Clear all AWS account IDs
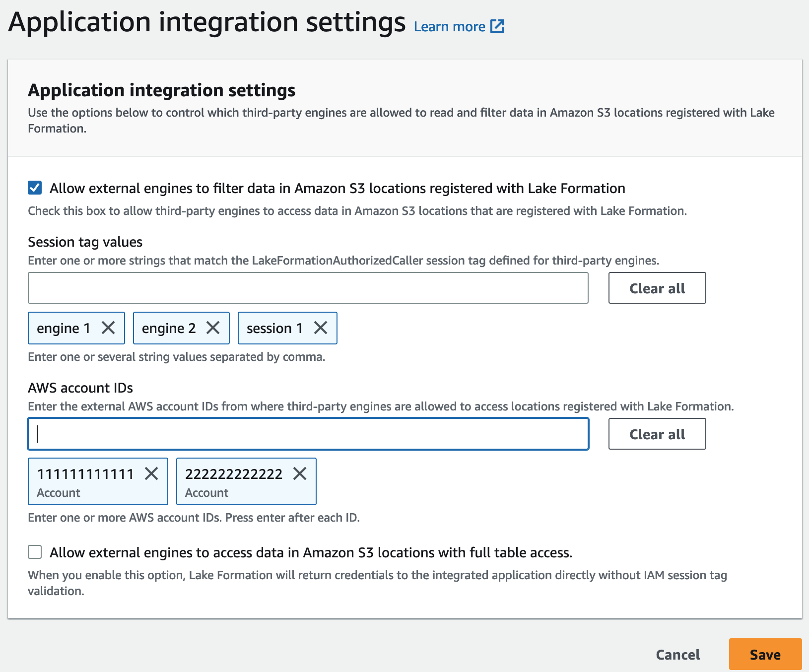 [x=657, y=434]
